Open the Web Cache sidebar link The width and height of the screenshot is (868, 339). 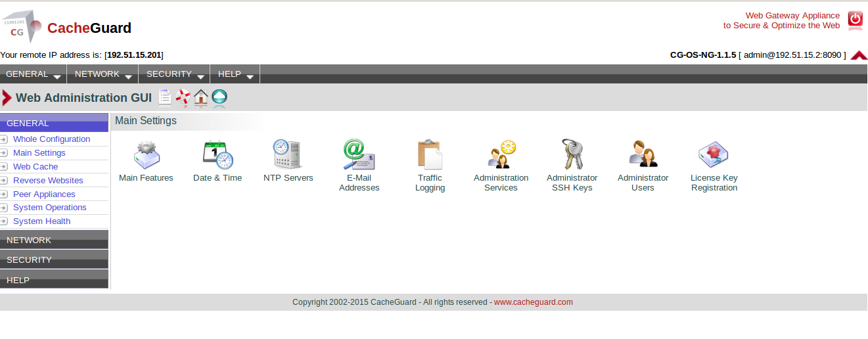click(x=35, y=167)
